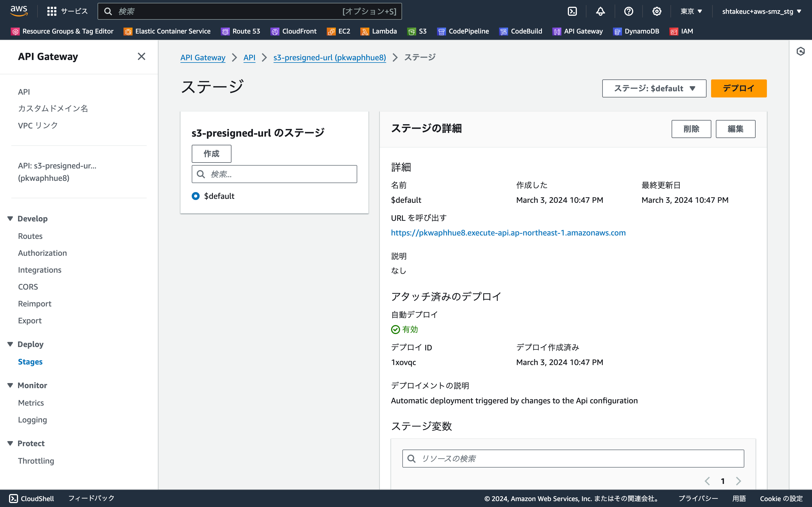
Task: Open the S3 console from the favorites bar
Action: click(x=417, y=31)
